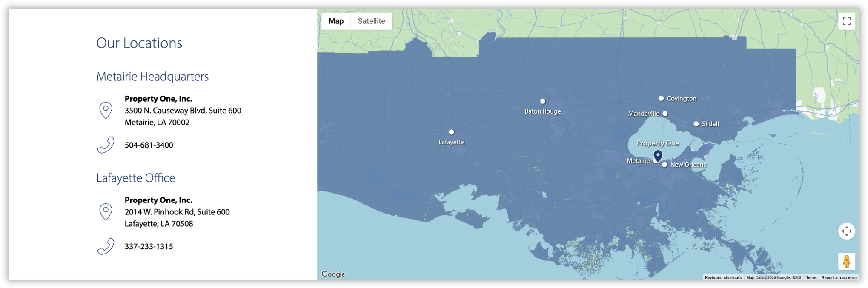
Task: Click the phone icon next to 504-681-3400
Action: coord(106,145)
